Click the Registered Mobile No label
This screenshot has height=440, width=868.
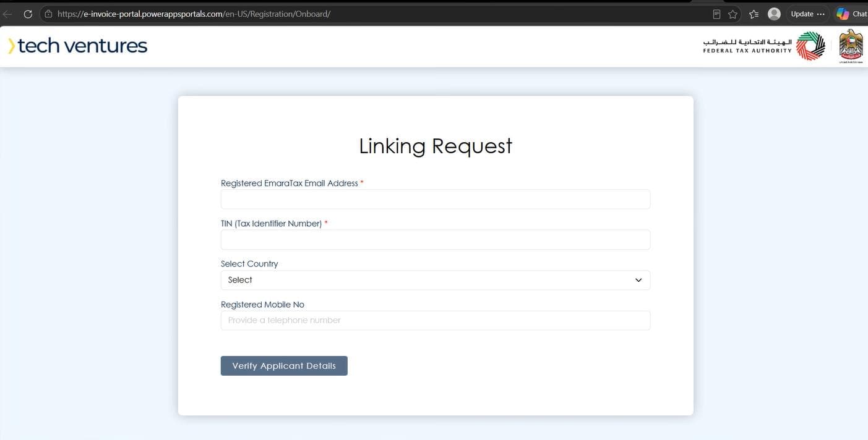coord(262,305)
